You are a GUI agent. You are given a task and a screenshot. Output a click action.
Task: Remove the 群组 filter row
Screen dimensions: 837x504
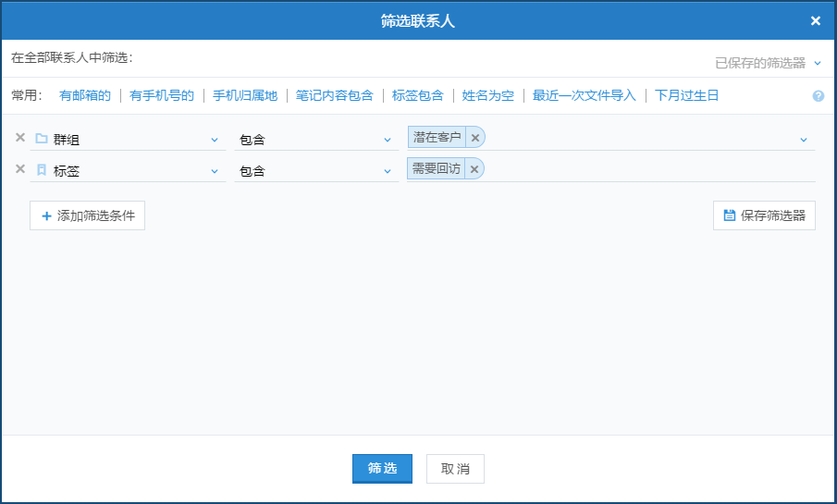[x=20, y=138]
